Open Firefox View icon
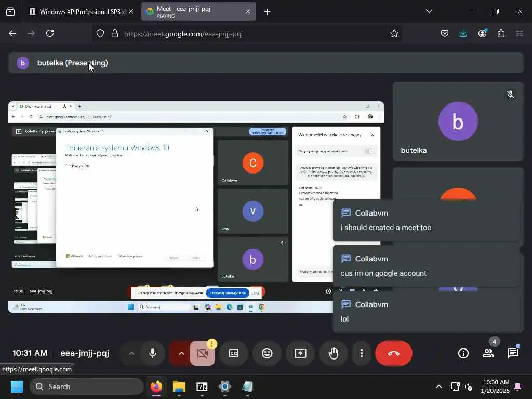 coord(10,12)
